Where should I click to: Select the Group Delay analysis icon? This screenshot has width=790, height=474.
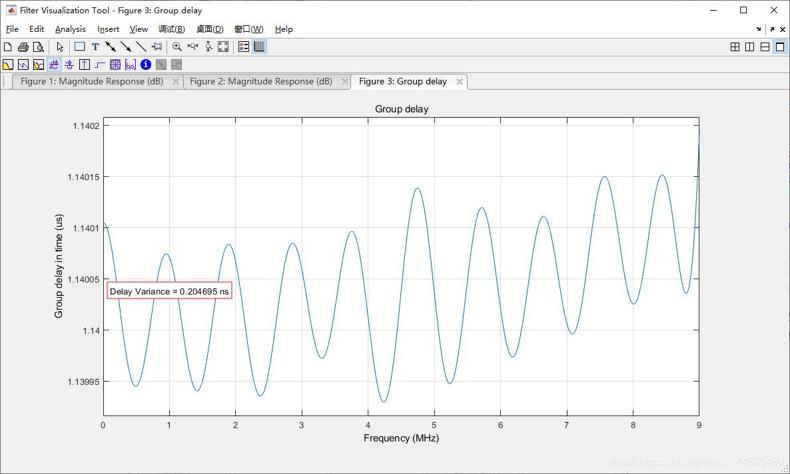tap(54, 64)
